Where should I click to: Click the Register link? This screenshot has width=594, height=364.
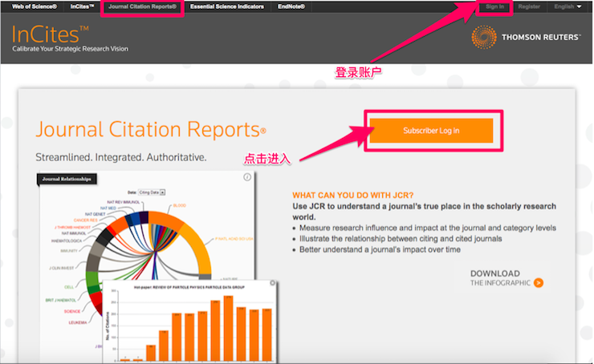point(529,6)
